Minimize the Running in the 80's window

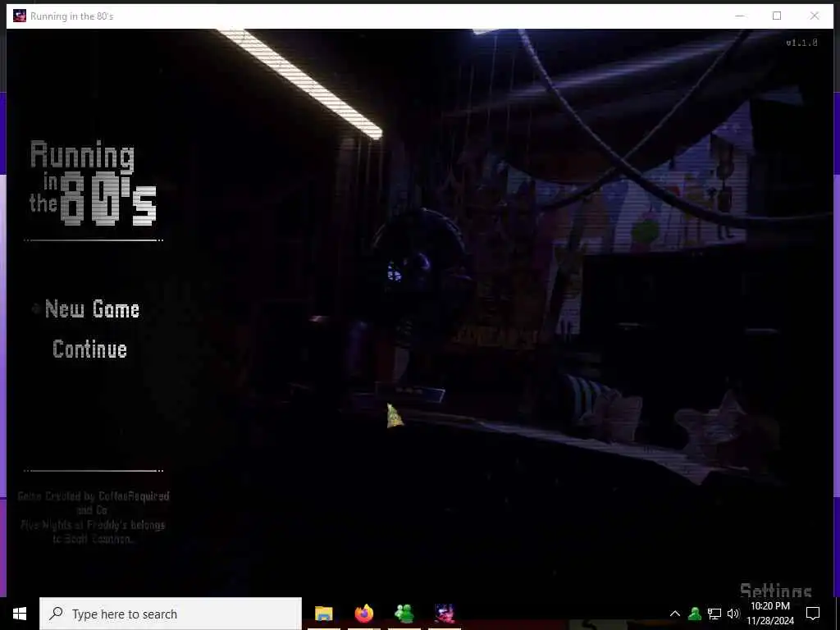click(740, 16)
